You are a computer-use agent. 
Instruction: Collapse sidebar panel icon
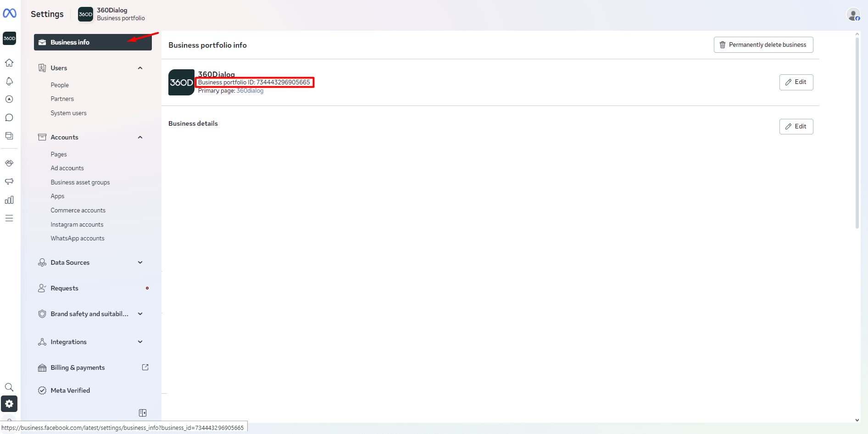(x=143, y=413)
